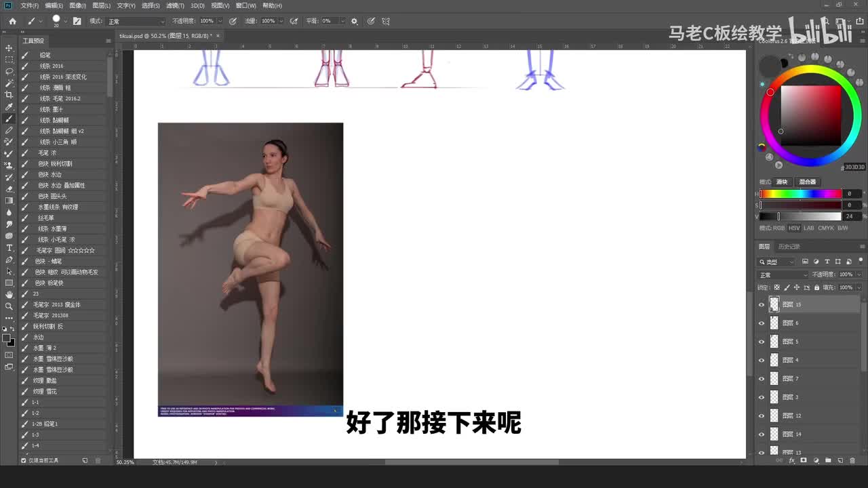
Task: Expand the 平滑 smoothing dropdown
Action: coord(342,21)
